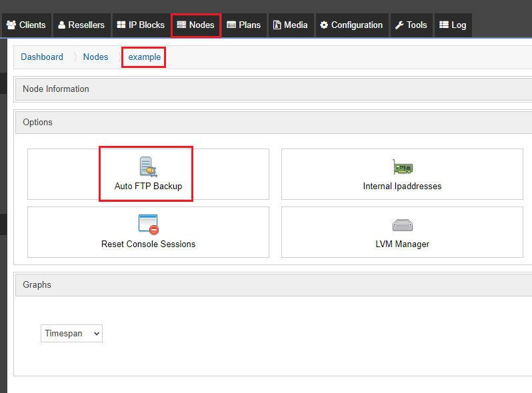Screen dimensions: 532x393
Task: Click the Nodes breadcrumb link
Action: click(96, 57)
